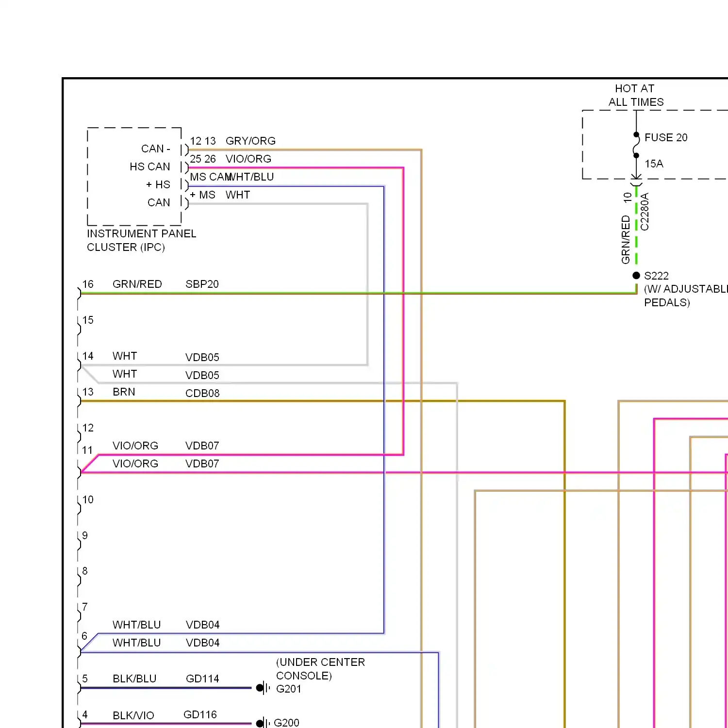The image size is (728, 728).
Task: Select the pin "11" label
Action: [87, 450]
